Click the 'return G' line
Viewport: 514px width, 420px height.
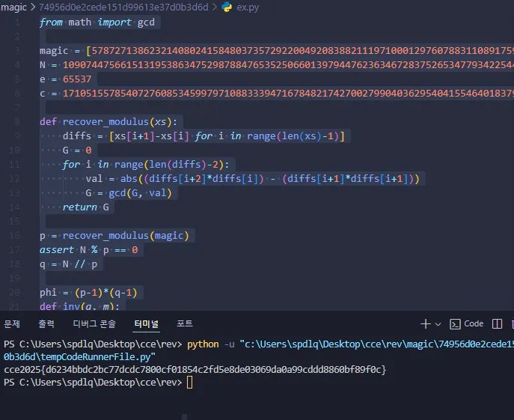85,207
